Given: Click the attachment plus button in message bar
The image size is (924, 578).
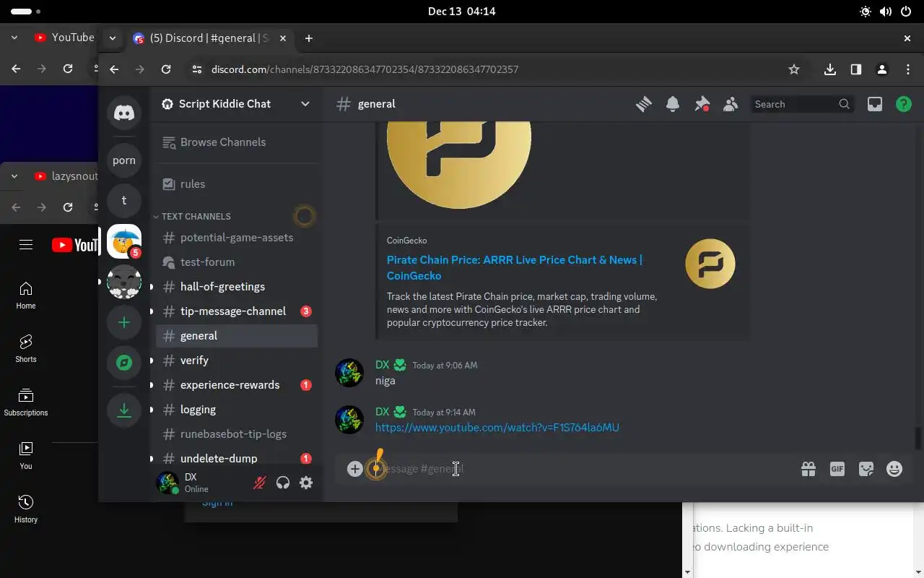Looking at the screenshot, I should (354, 469).
